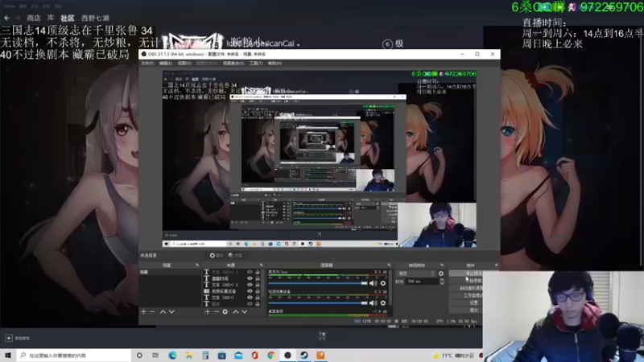This screenshot has height=362, width=644.
Task: Remove the selected scene with minus icon
Action: click(152, 312)
